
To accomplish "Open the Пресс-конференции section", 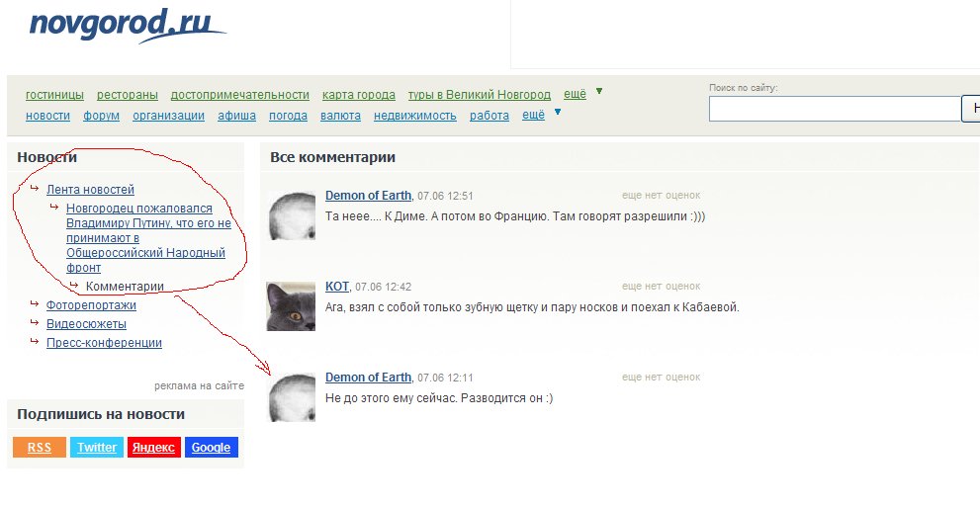I will (x=105, y=342).
